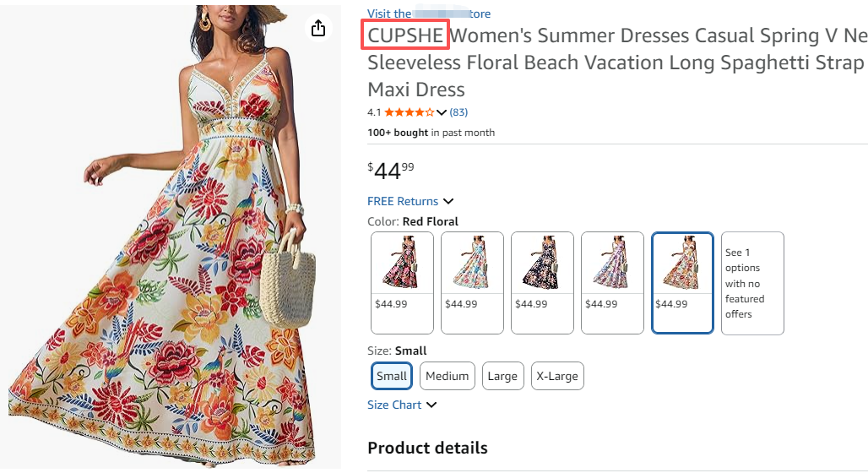Screen dimensions: 868x473
Task: Select size X-Large
Action: [557, 376]
